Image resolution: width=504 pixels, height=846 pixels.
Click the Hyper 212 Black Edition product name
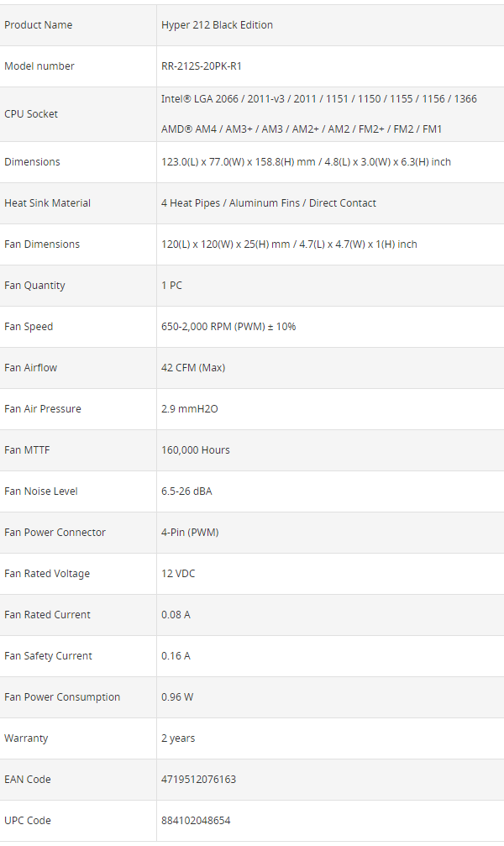coord(217,25)
